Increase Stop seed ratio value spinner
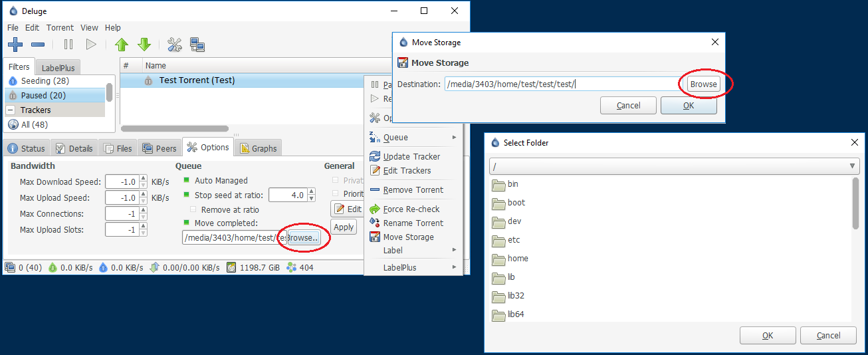Viewport: 868px width, 355px height. click(310, 192)
